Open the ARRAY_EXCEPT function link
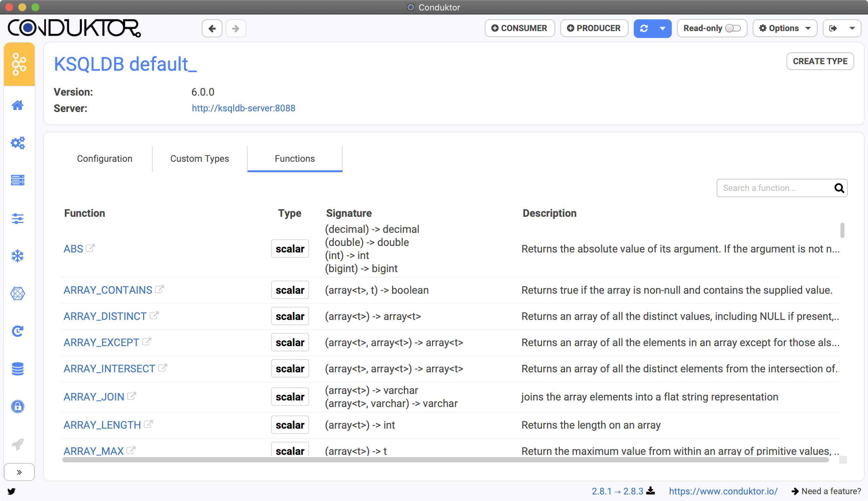Screen dimensions: 868x501 click(101, 343)
